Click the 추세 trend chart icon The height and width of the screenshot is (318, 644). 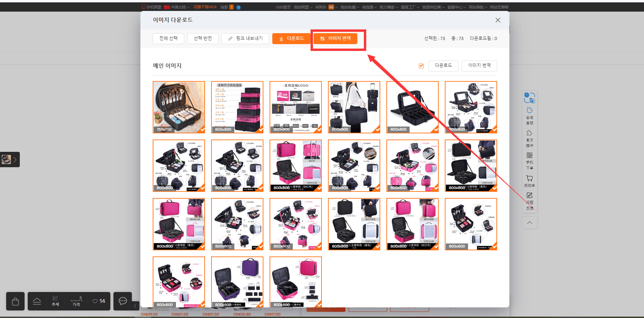pyautogui.click(x=55, y=301)
